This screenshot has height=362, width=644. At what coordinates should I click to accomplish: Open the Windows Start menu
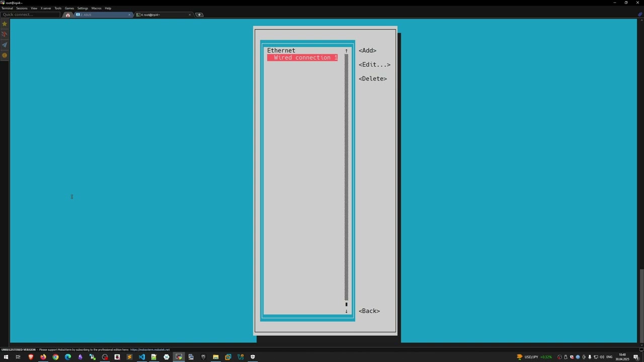(6, 357)
